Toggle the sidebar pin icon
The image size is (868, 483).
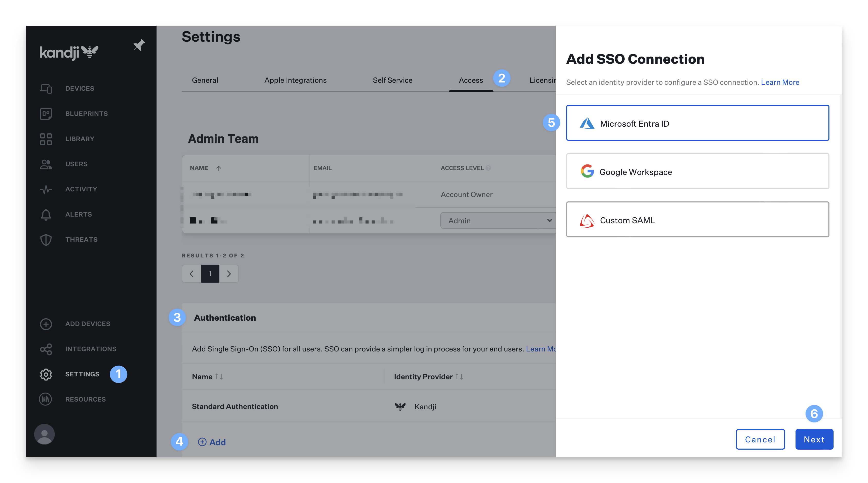(x=139, y=45)
